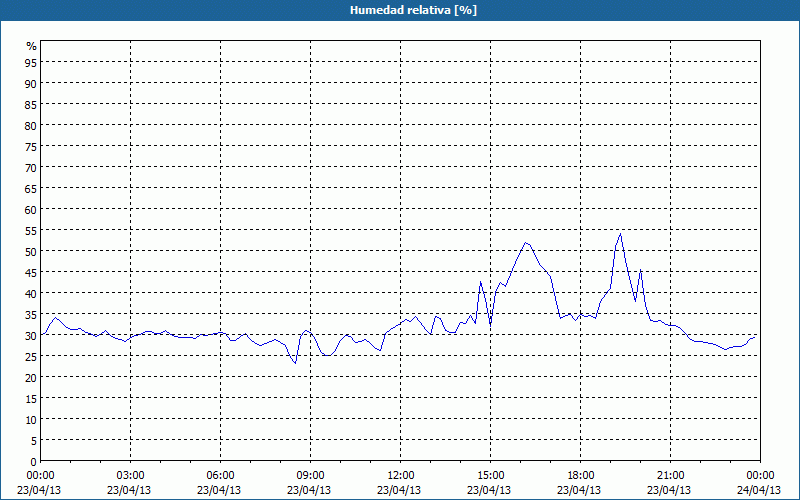Select the 95 label on the Y axis
This screenshot has width=800, height=500.
click(x=31, y=62)
